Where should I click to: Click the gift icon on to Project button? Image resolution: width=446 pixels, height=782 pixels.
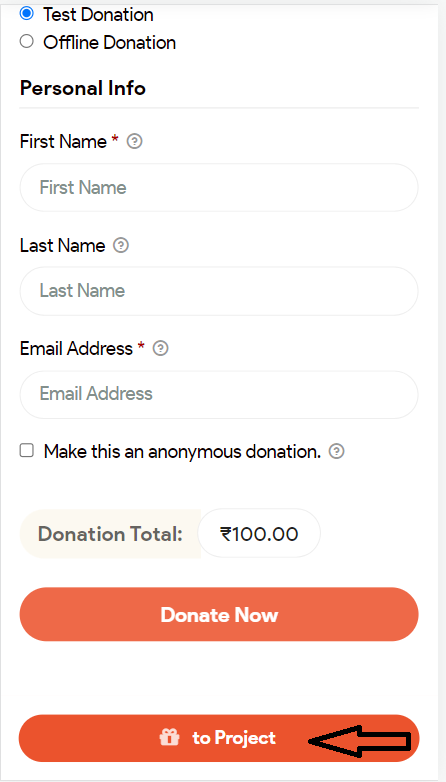pos(169,737)
